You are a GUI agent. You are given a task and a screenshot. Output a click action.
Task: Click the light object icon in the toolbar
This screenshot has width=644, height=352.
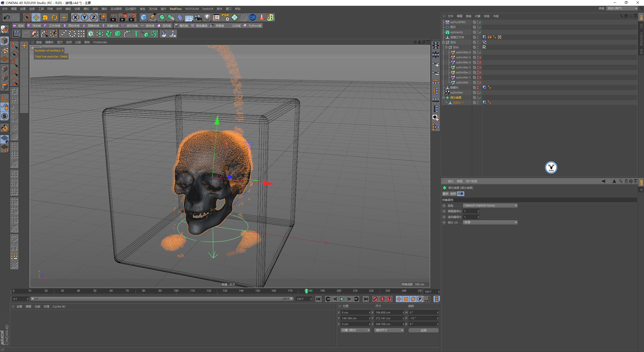click(207, 17)
